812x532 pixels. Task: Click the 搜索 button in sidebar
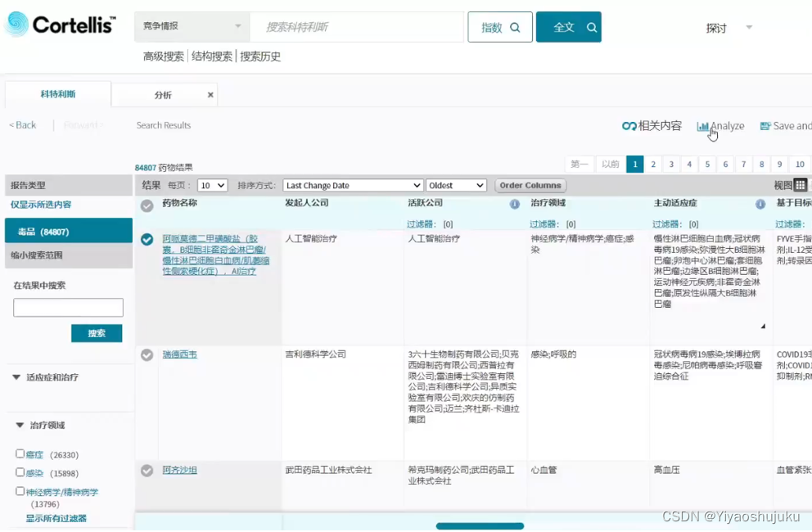[97, 334]
